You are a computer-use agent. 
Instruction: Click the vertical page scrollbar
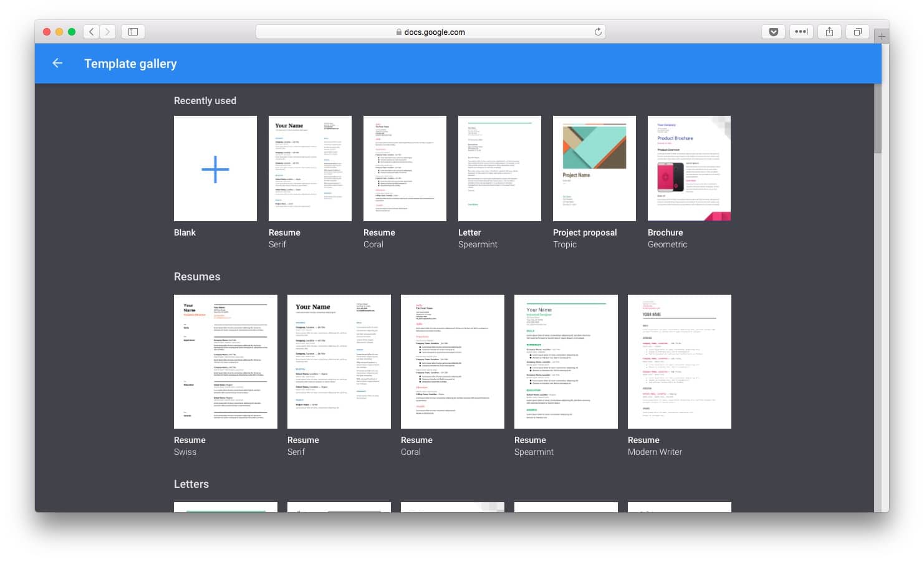[878, 118]
